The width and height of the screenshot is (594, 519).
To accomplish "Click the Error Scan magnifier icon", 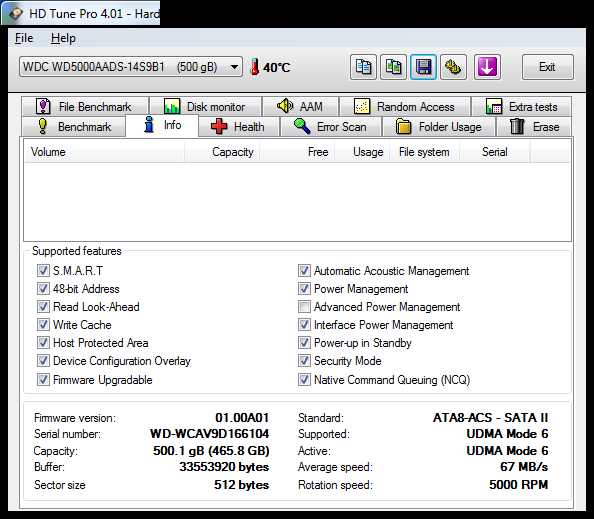I will tap(302, 126).
